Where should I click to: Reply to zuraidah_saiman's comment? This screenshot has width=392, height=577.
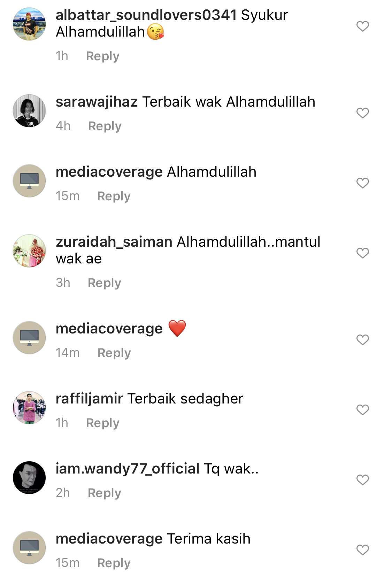coord(104,283)
